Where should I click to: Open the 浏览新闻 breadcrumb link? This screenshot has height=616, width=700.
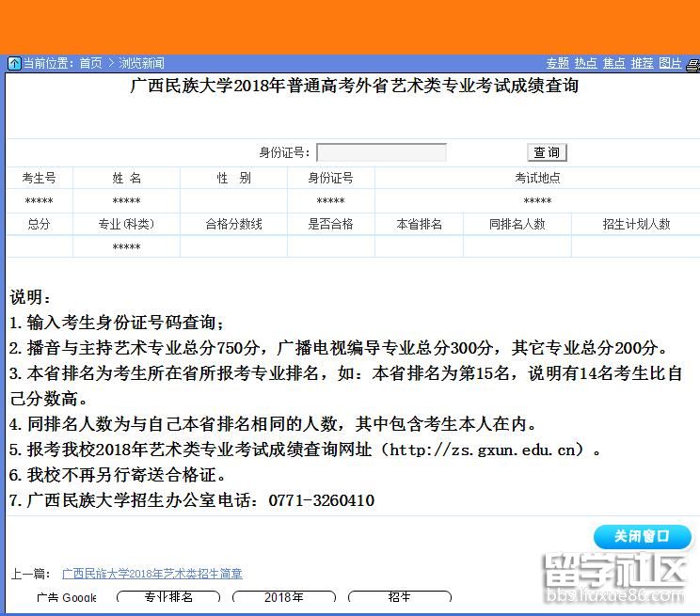click(141, 64)
